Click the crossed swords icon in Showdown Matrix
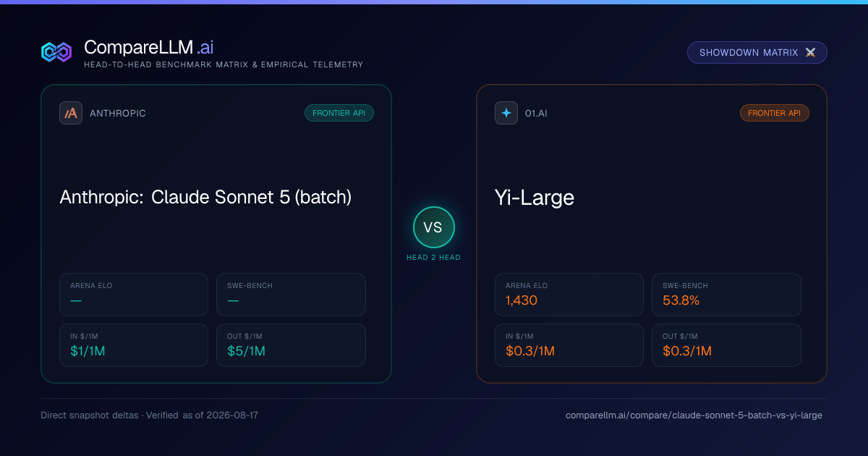This screenshot has height=456, width=868. (810, 53)
